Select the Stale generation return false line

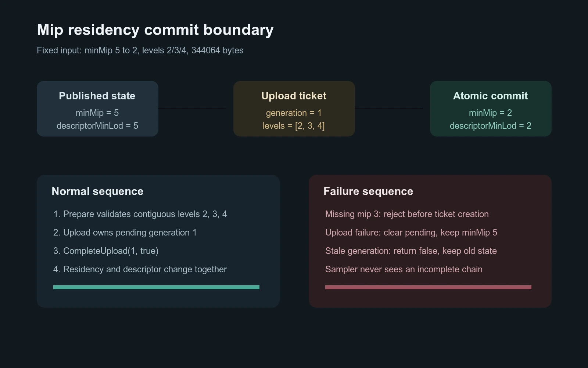411,251
